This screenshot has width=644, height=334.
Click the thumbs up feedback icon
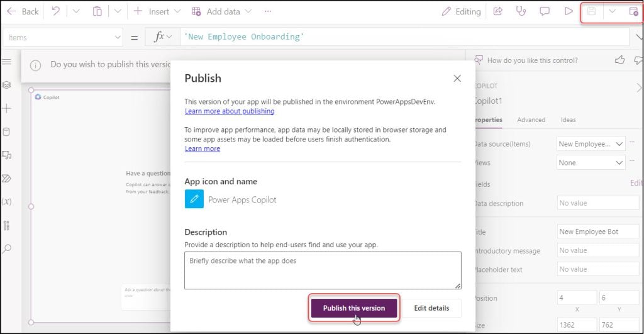(619, 60)
